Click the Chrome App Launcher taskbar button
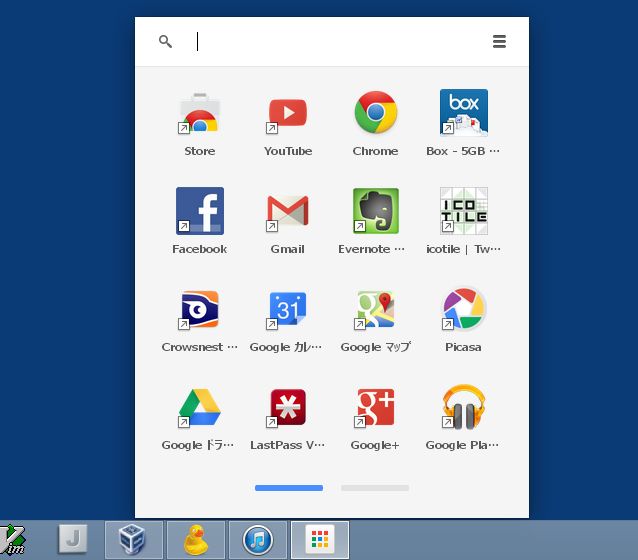The height and width of the screenshot is (560, 638). pos(320,540)
